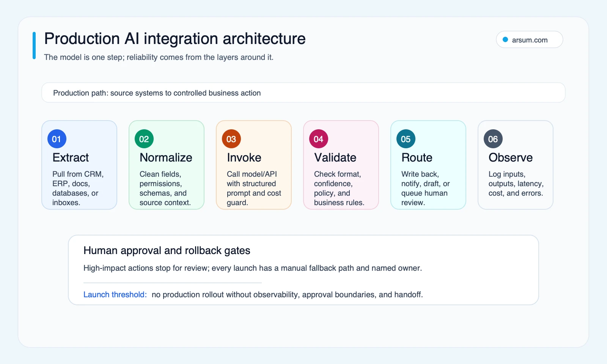The height and width of the screenshot is (364, 607).
Task: Click the 'Production AI integration architecture' title
Action: click(x=175, y=39)
